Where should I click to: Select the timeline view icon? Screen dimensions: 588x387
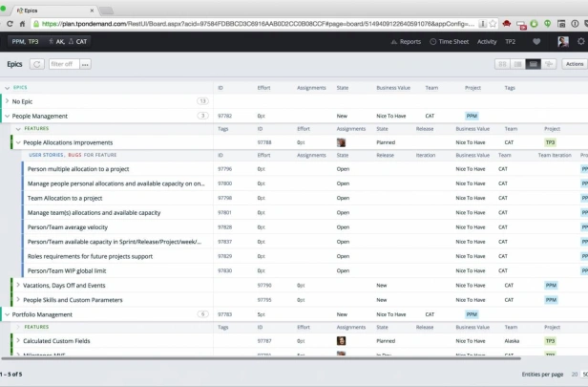[549, 64]
